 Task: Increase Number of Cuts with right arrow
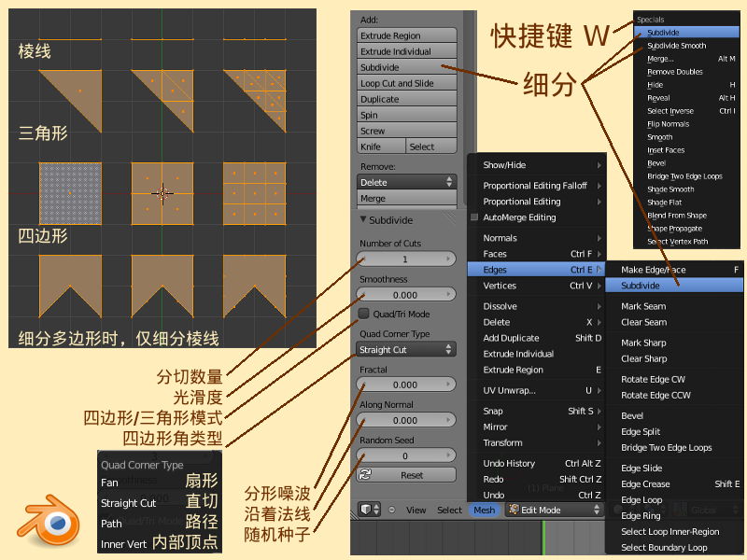click(x=448, y=259)
